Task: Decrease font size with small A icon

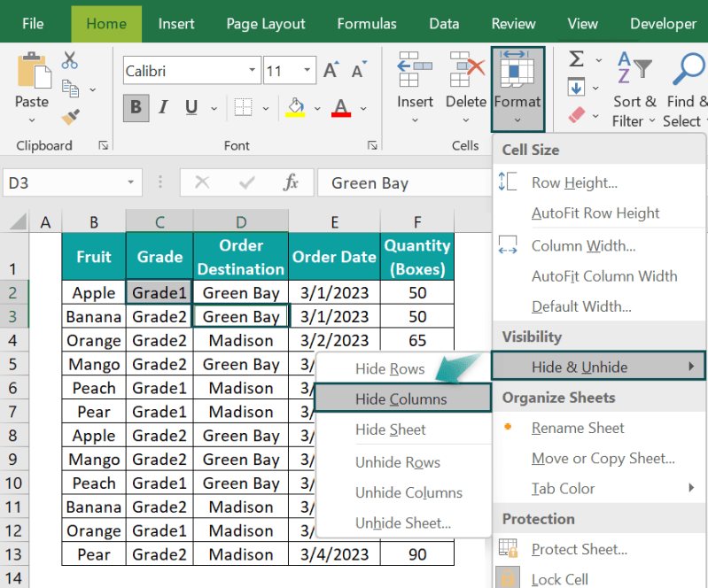Action: [359, 70]
